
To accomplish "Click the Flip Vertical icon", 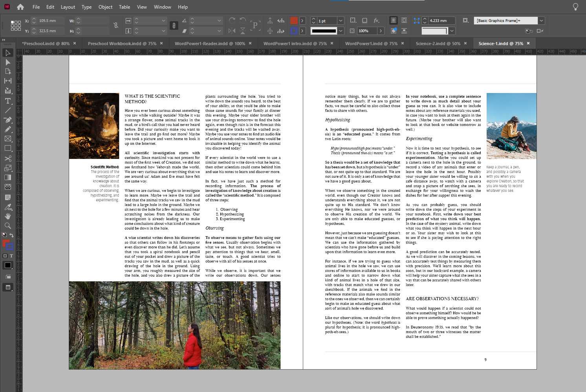I will click(x=243, y=31).
